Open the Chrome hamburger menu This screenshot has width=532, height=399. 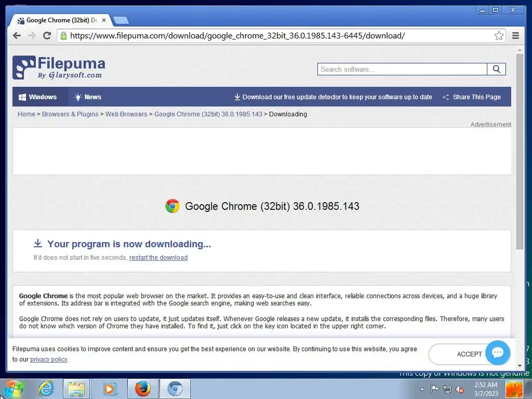pyautogui.click(x=515, y=36)
